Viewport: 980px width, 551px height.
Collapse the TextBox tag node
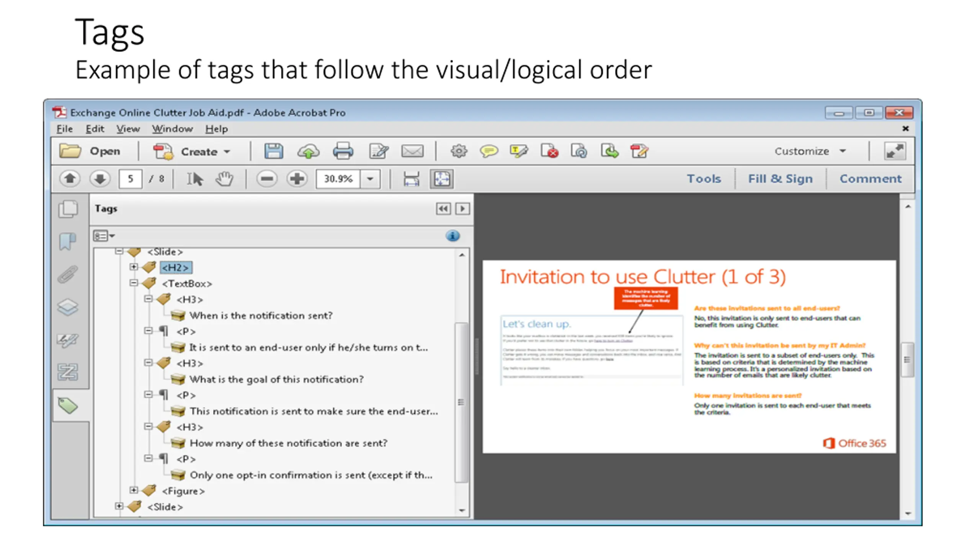[134, 283]
